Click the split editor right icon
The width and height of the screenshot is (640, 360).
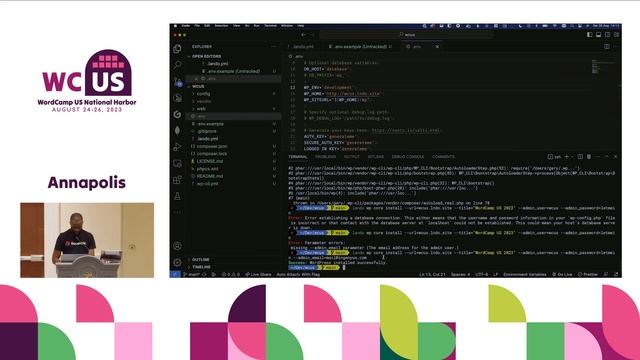click(607, 47)
